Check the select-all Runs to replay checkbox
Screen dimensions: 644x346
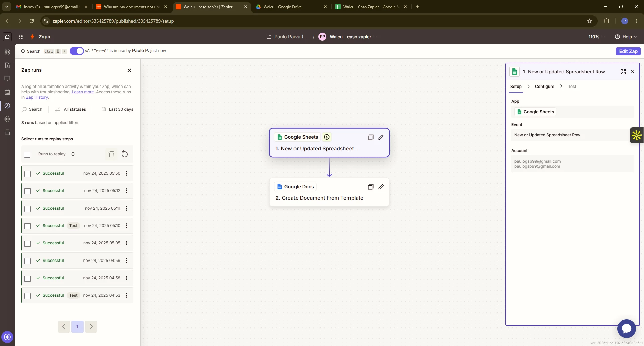[x=28, y=154]
